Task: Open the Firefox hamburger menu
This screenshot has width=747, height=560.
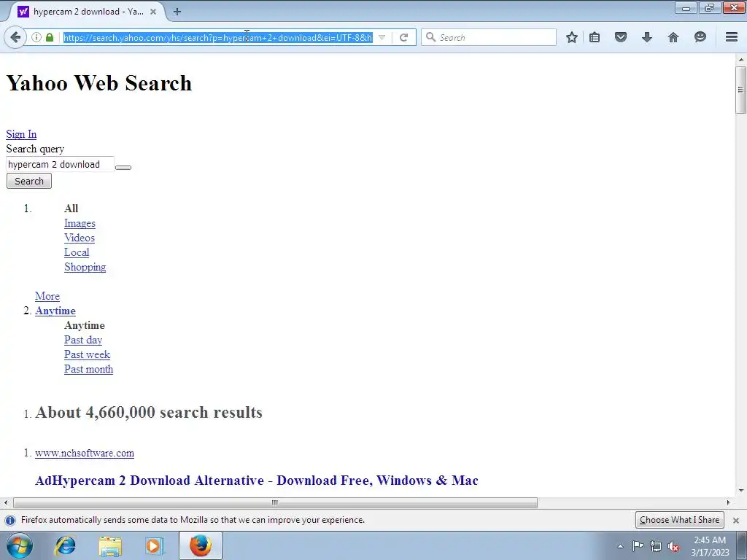Action: pyautogui.click(x=732, y=37)
